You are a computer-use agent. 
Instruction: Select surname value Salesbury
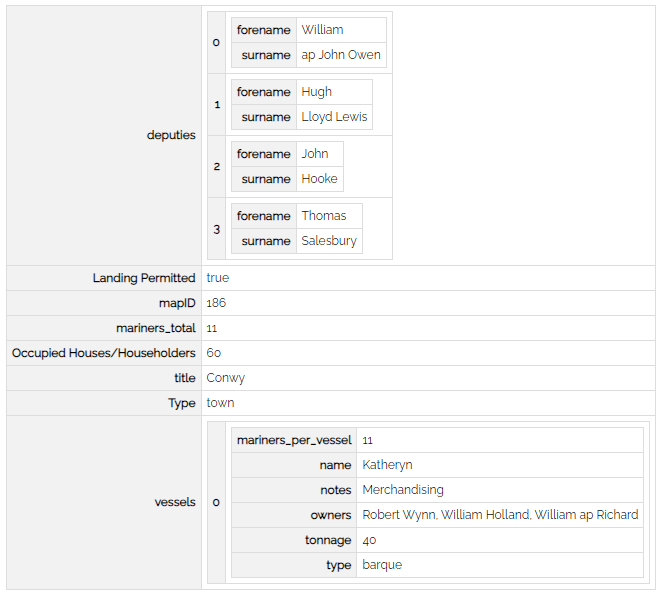[x=328, y=241]
